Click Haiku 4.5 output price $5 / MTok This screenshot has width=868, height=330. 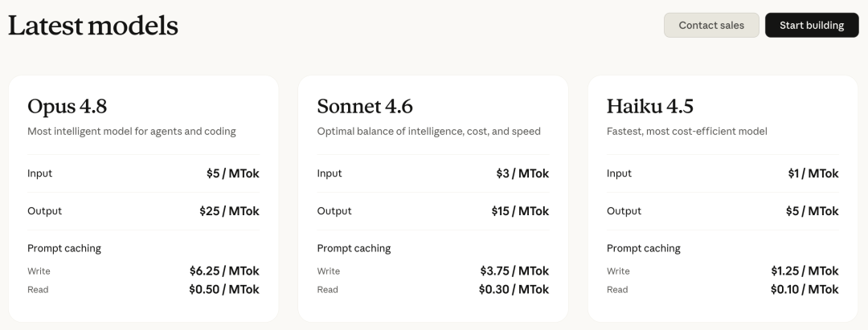point(812,211)
